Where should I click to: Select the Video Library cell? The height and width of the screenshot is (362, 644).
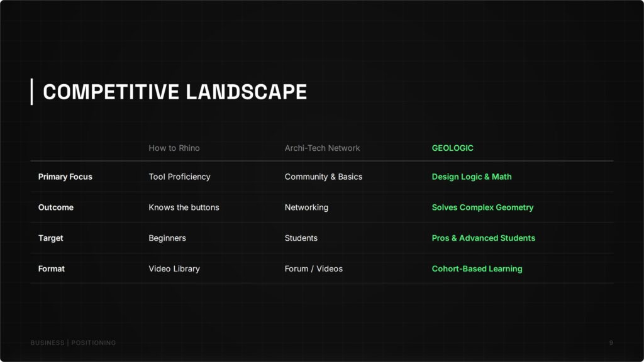(174, 269)
